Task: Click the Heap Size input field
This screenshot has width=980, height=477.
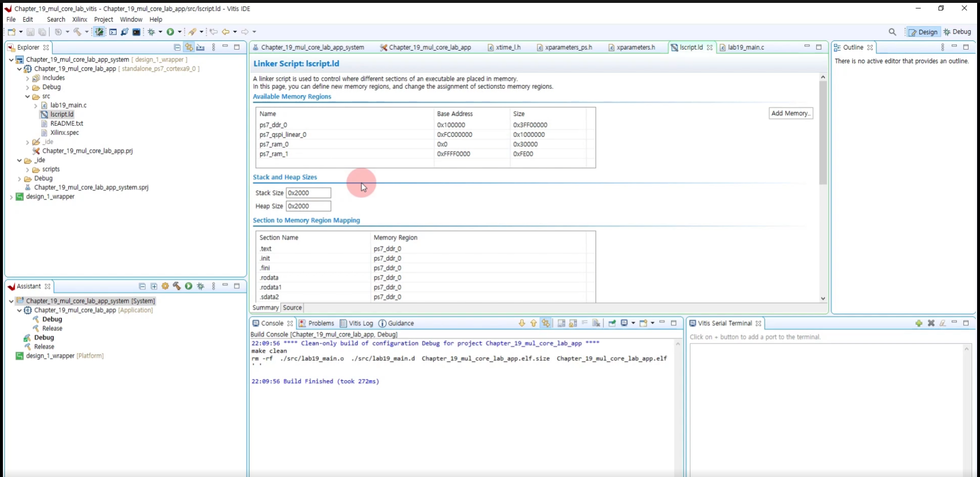Action: (x=309, y=206)
